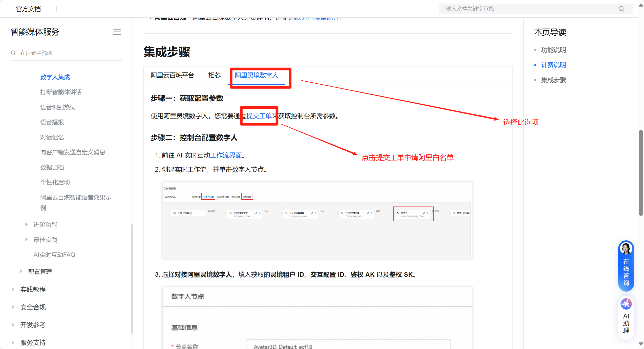Click the 步骤二：控制台配置数字人 heading
The height and width of the screenshot is (349, 644).
click(x=194, y=138)
